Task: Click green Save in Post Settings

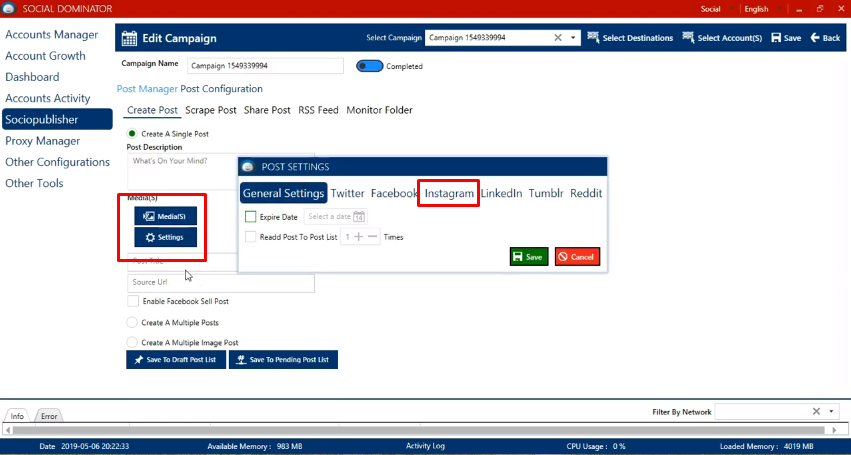Action: tap(529, 257)
